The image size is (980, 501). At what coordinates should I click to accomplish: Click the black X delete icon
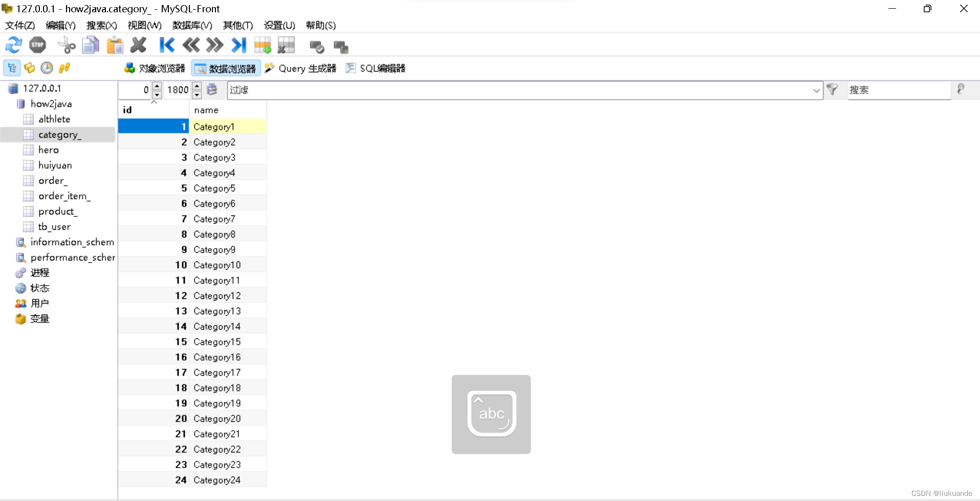[x=138, y=46]
